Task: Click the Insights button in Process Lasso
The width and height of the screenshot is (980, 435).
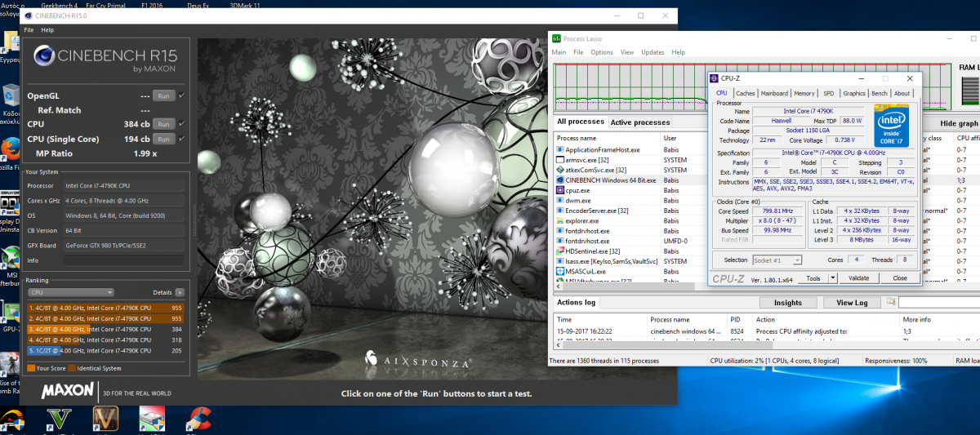Action: coord(787,303)
